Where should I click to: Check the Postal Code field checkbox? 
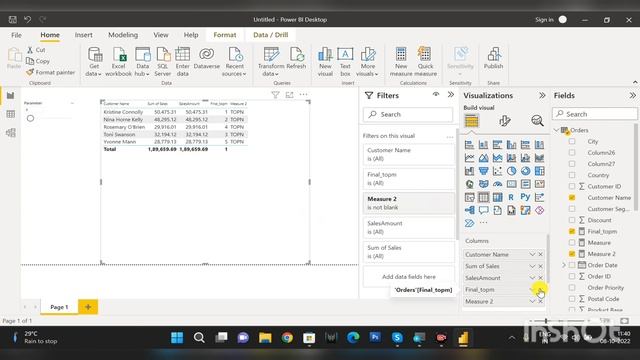pos(572,299)
